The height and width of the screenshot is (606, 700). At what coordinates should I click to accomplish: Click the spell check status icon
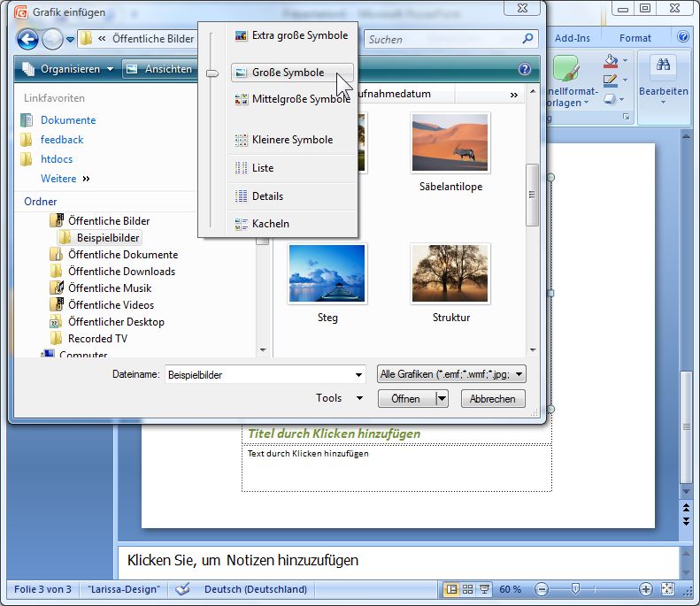pyautogui.click(x=182, y=589)
